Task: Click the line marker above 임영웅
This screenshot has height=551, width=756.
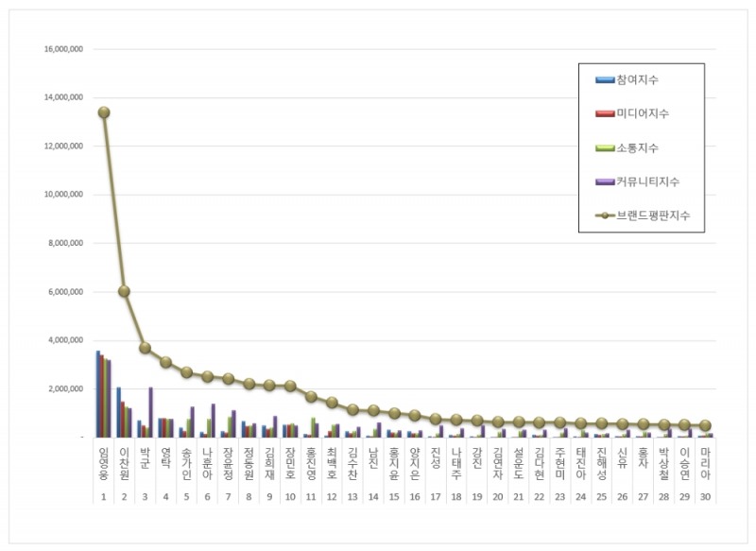Action: click(x=104, y=112)
